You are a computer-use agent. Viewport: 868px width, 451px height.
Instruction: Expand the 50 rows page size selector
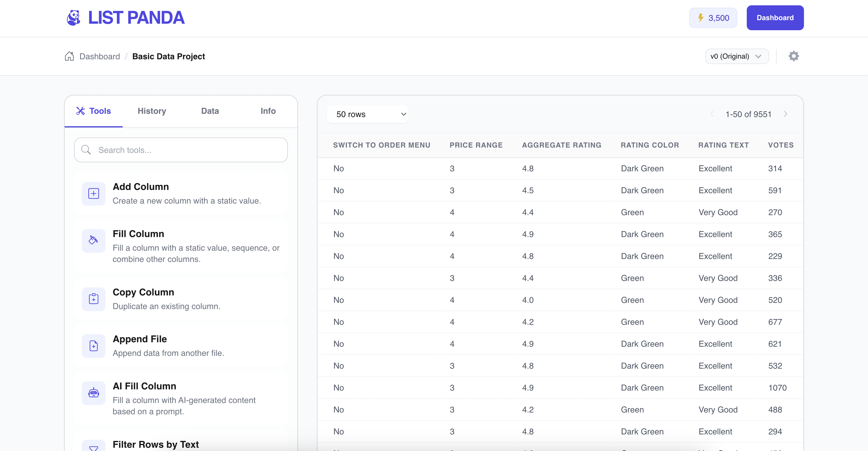click(368, 114)
